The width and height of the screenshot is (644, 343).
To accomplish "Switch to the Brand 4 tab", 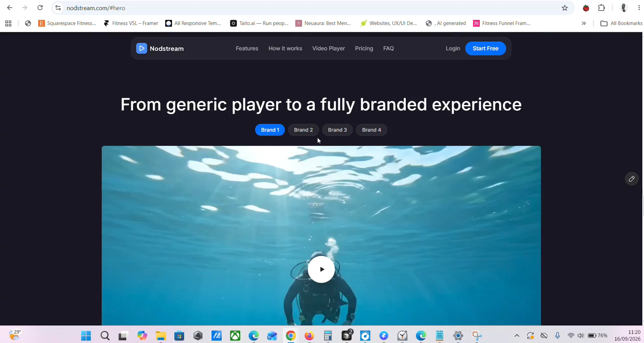I will (x=371, y=130).
